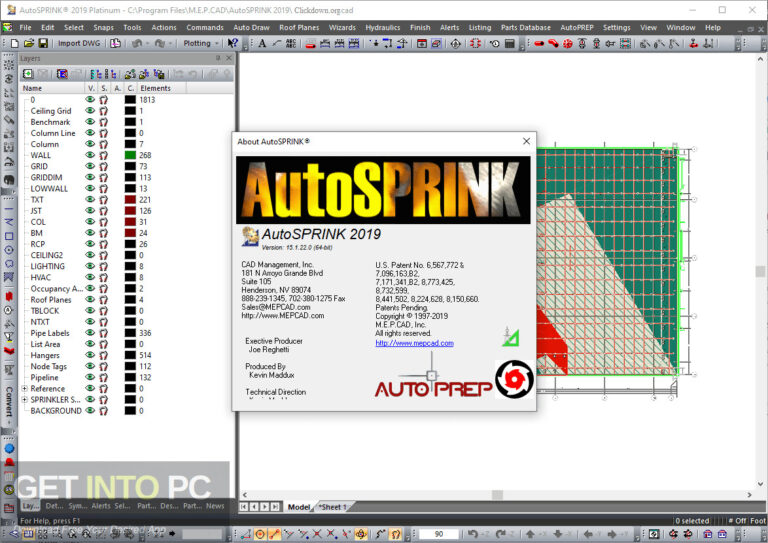
Task: Click the blue circle icon in left sidebar
Action: 9,448
